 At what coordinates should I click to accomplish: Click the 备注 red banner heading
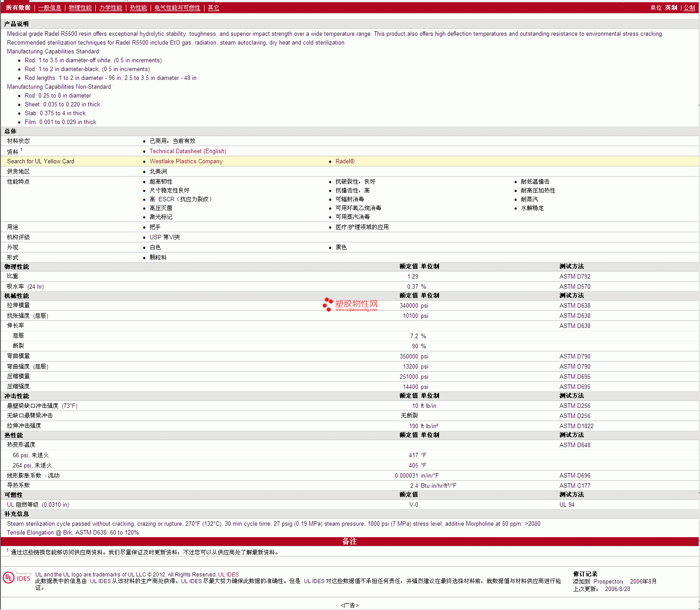coord(349,541)
